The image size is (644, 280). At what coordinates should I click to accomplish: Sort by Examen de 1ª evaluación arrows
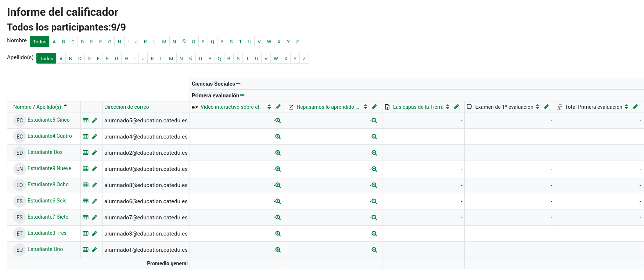point(537,107)
